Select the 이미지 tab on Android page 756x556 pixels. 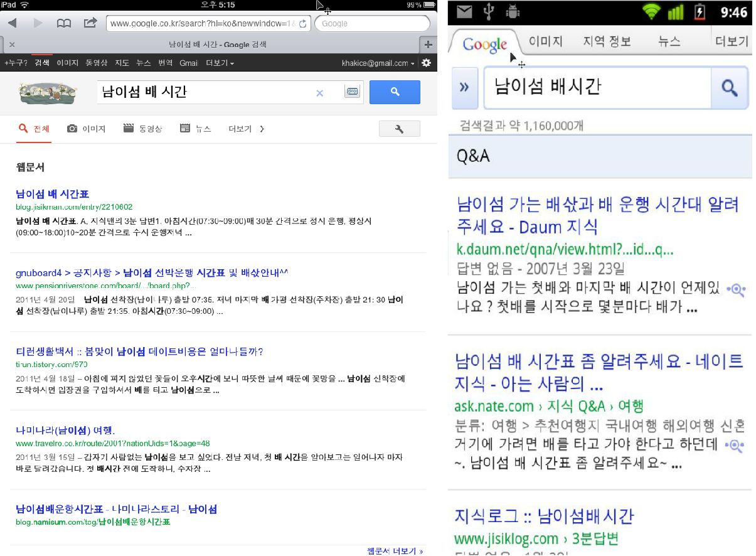tap(546, 42)
